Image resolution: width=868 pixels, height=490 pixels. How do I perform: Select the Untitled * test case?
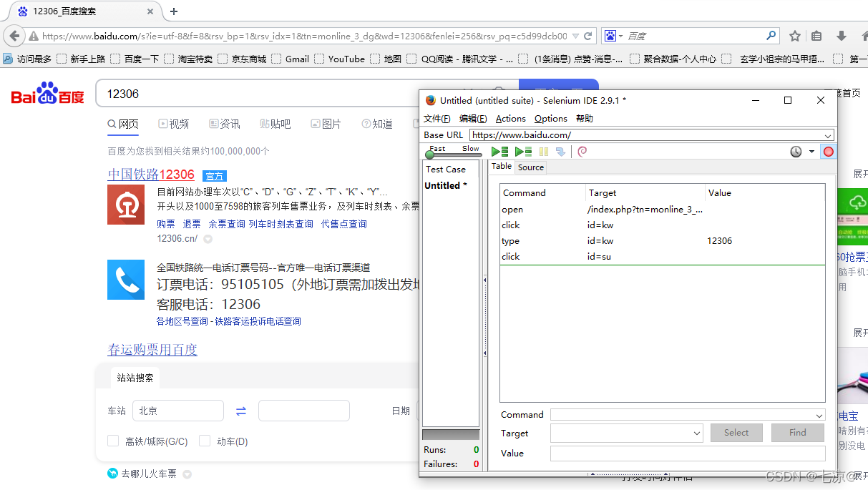[446, 185]
